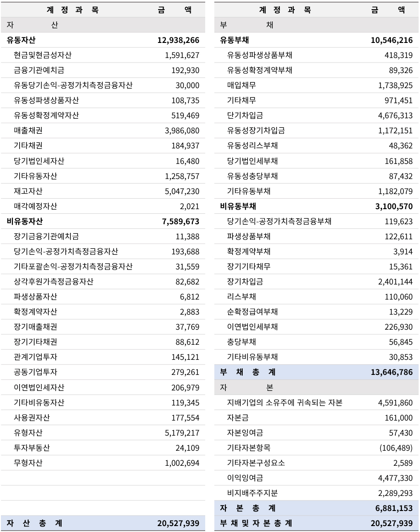Select the 자본총계 amount 6,881,153
Image resolution: width=420 pixels, height=532 pixels.
(394, 508)
